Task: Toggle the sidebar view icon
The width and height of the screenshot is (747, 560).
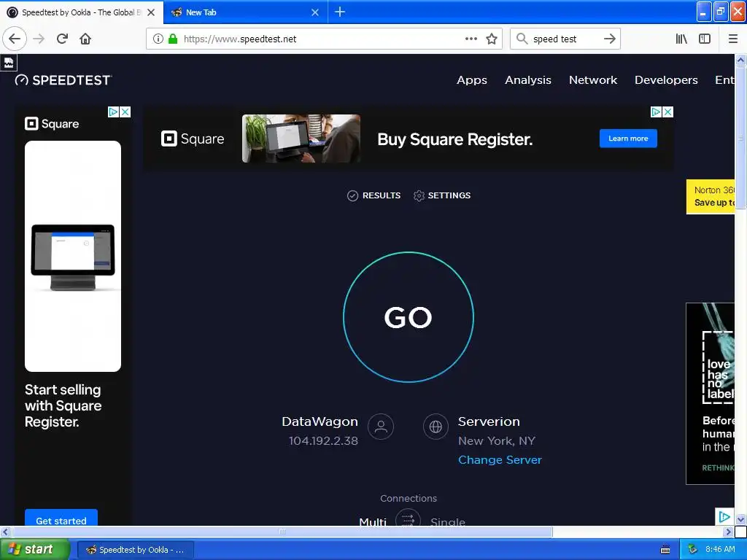Action: click(x=705, y=39)
